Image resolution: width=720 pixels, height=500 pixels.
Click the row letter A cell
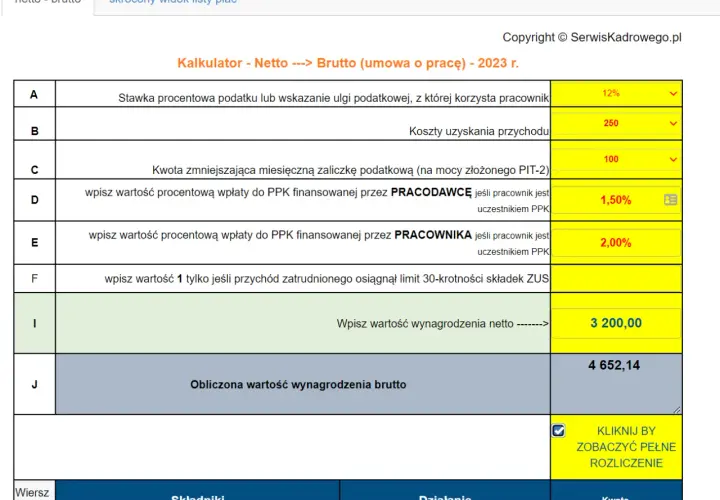[x=34, y=94]
